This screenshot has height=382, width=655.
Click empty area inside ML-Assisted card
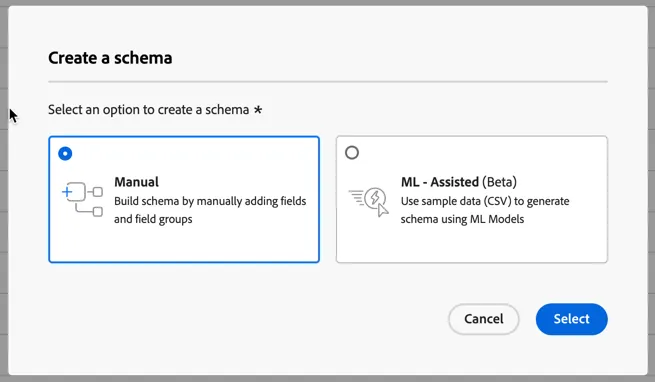[x=472, y=244]
